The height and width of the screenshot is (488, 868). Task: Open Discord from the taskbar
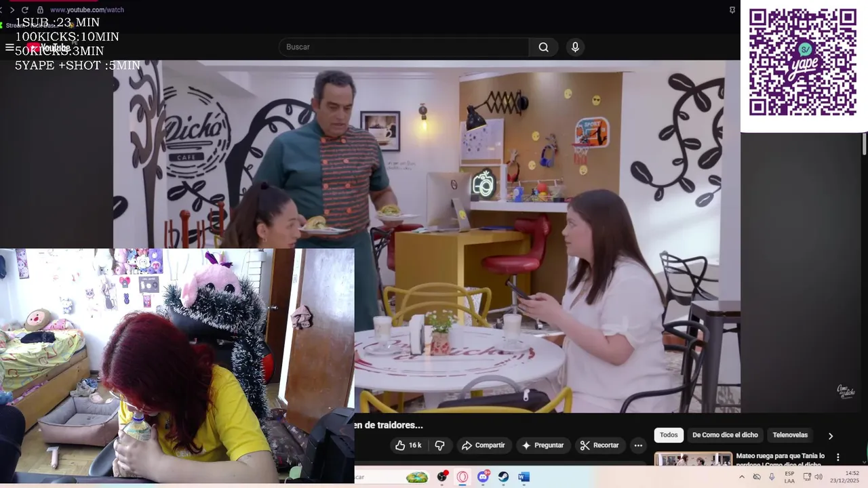pyautogui.click(x=483, y=477)
